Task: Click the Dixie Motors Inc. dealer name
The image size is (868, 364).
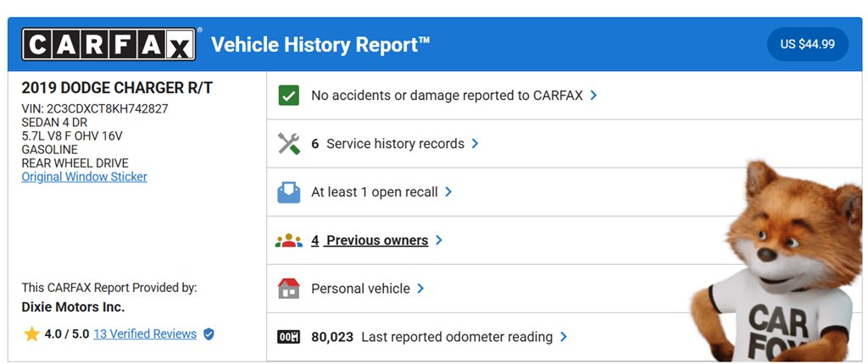Action: 73,307
